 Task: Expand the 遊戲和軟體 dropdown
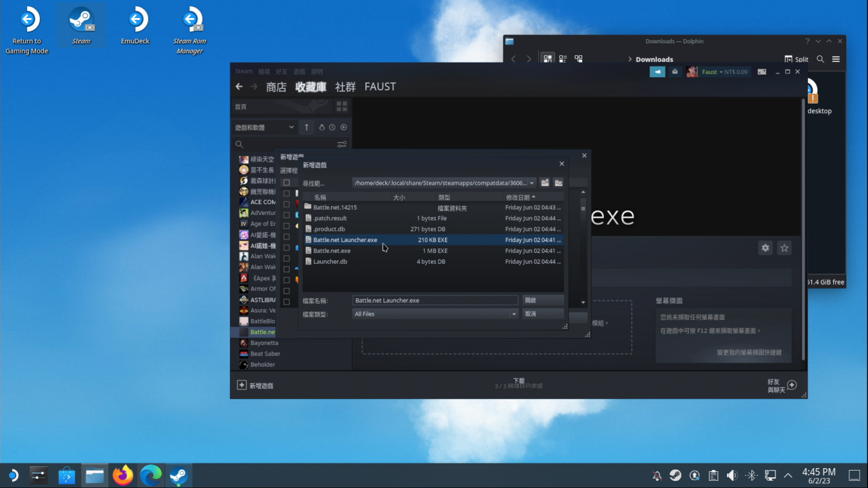tap(264, 127)
